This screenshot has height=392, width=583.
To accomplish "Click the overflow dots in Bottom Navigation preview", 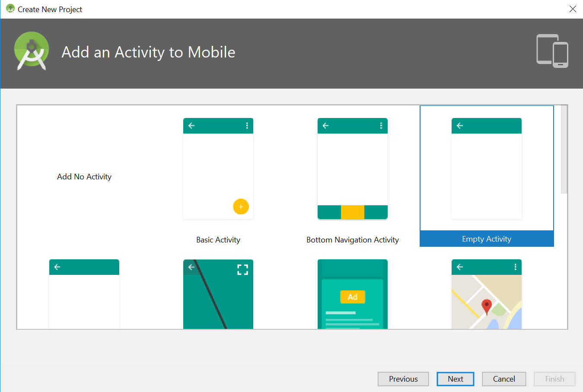I will pos(381,126).
